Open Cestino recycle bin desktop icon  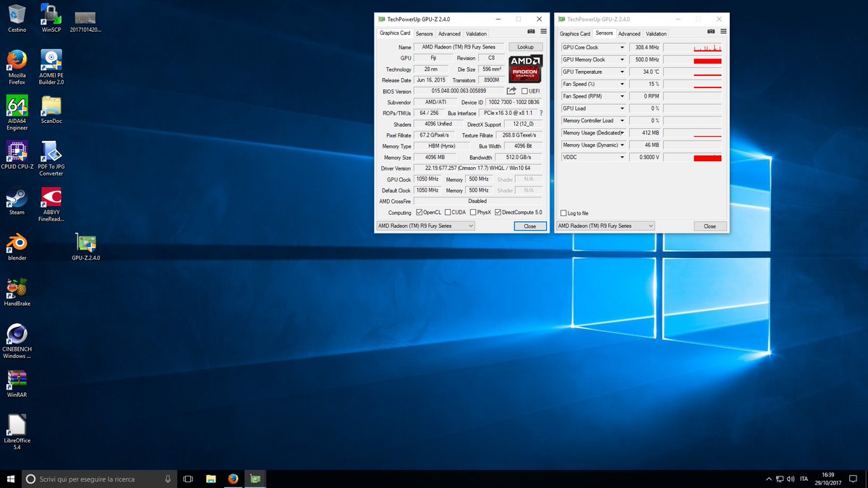coord(17,18)
